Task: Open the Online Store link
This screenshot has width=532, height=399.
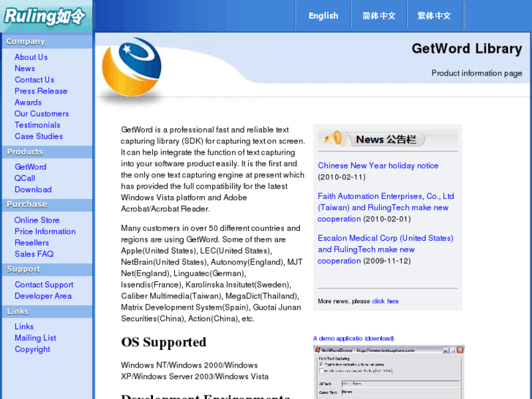Action: tap(37, 220)
